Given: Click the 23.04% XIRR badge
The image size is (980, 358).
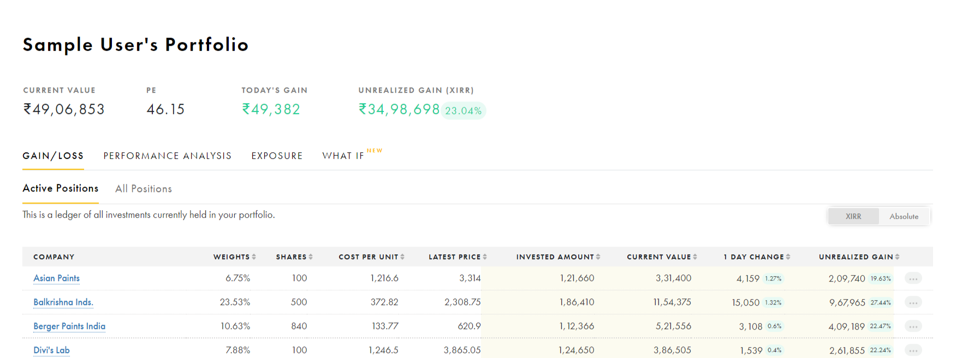Looking at the screenshot, I should coord(464,111).
